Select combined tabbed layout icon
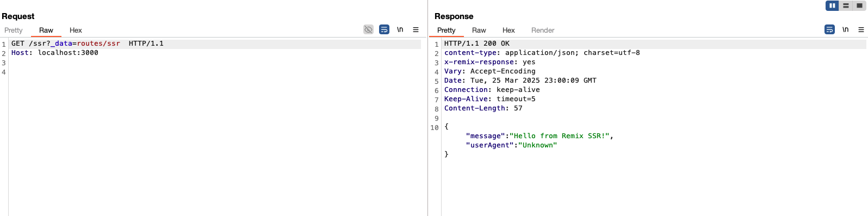This screenshot has height=216, width=868. [859, 5]
